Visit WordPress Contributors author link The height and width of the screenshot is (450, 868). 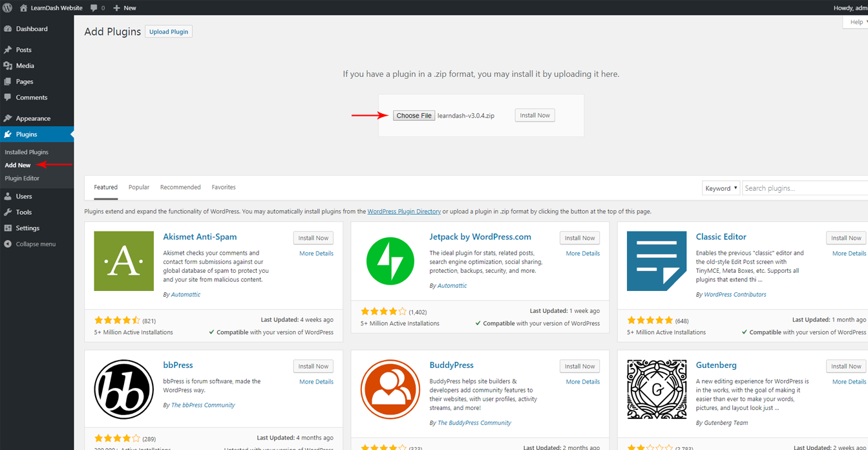coord(735,294)
